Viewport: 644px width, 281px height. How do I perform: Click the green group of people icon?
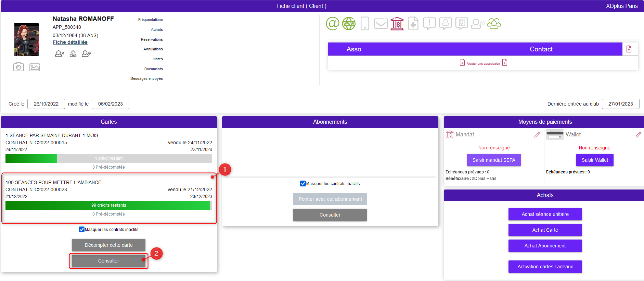[x=494, y=24]
